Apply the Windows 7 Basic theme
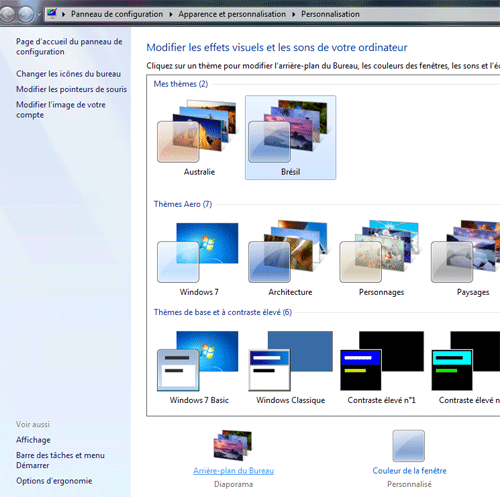Screen dimensions: 500x497 pyautogui.click(x=199, y=367)
